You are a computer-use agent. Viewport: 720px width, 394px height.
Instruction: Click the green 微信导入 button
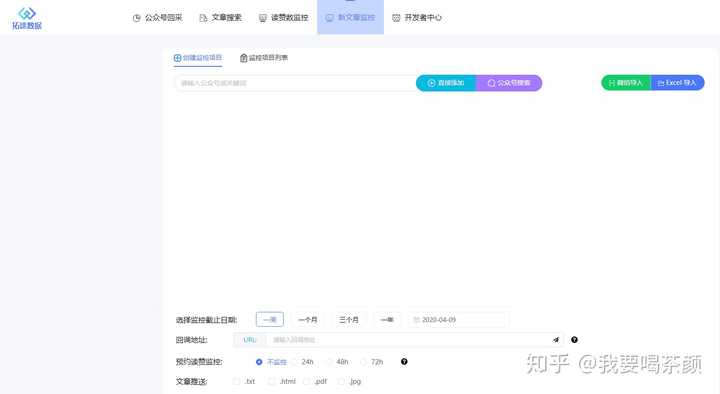626,83
